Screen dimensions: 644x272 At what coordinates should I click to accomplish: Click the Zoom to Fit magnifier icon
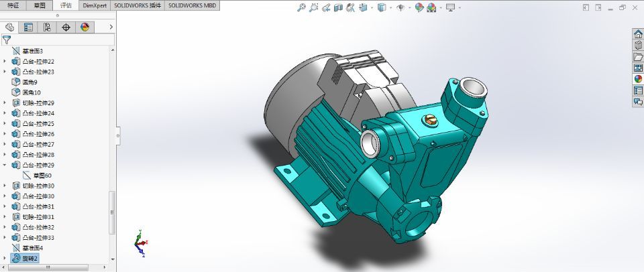(x=302, y=8)
